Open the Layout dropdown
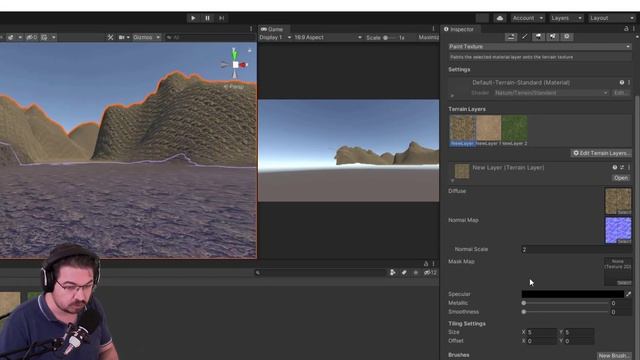This screenshot has height=360, width=640. [611, 18]
